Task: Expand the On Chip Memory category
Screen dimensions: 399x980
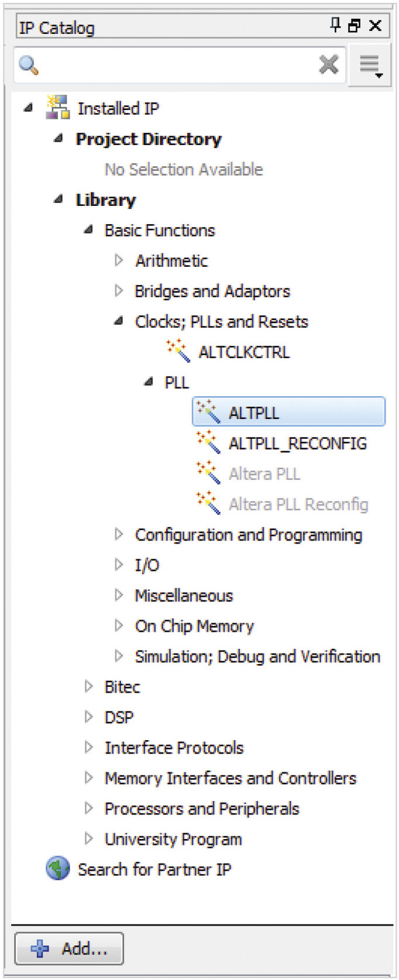Action: click(119, 625)
